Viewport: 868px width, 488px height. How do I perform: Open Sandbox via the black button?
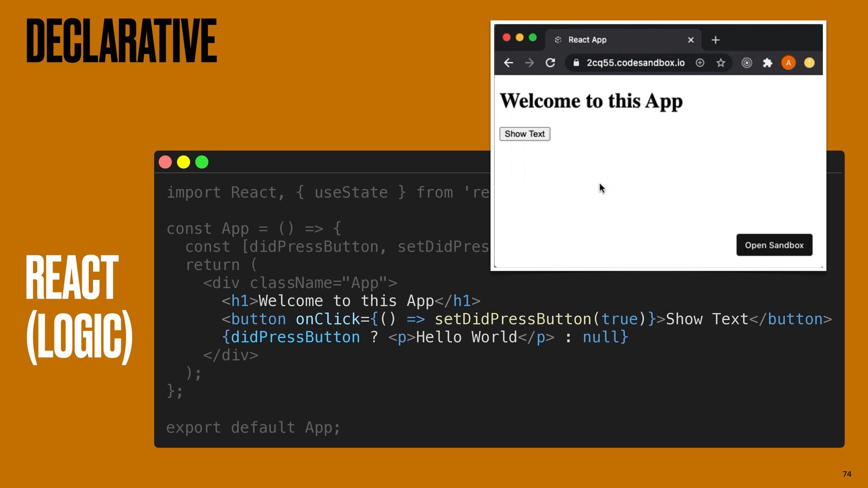click(x=774, y=245)
